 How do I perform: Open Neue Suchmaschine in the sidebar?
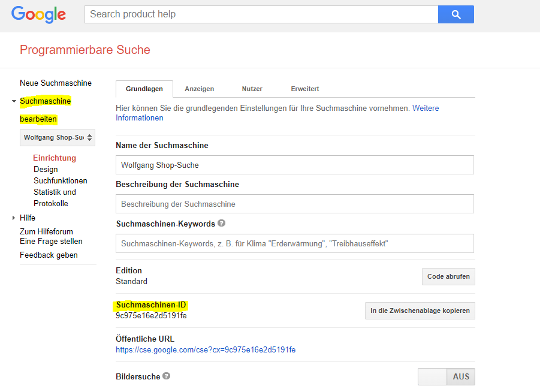[56, 83]
